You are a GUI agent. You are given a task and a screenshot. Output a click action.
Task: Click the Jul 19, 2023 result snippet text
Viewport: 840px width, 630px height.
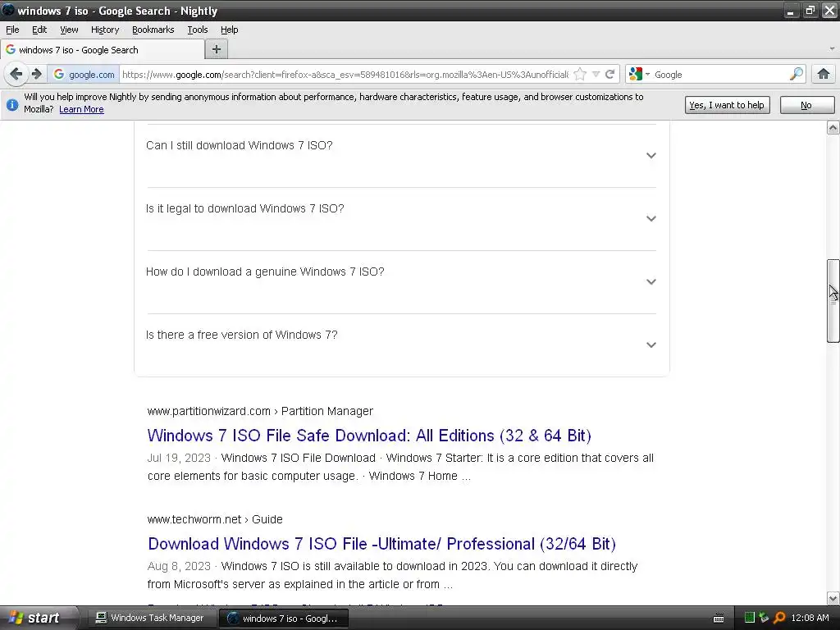click(x=400, y=467)
